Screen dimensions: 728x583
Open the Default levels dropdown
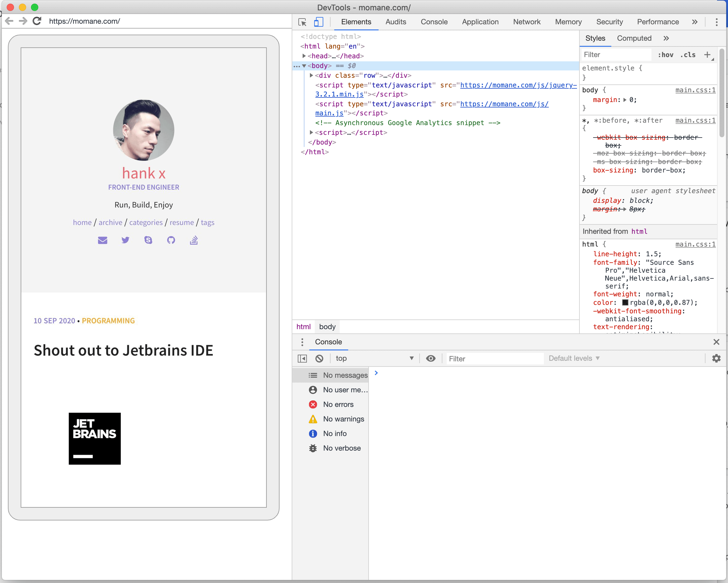click(x=574, y=358)
